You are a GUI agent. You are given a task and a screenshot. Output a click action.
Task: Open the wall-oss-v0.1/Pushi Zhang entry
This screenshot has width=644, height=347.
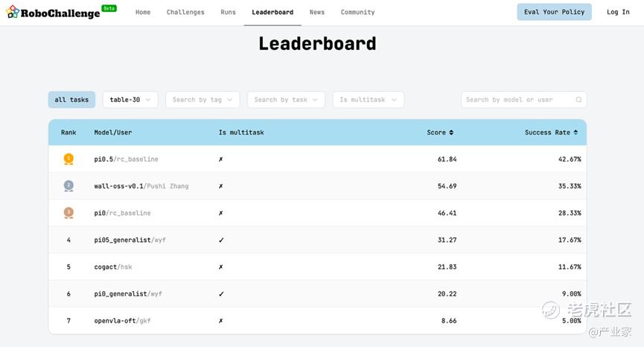141,186
